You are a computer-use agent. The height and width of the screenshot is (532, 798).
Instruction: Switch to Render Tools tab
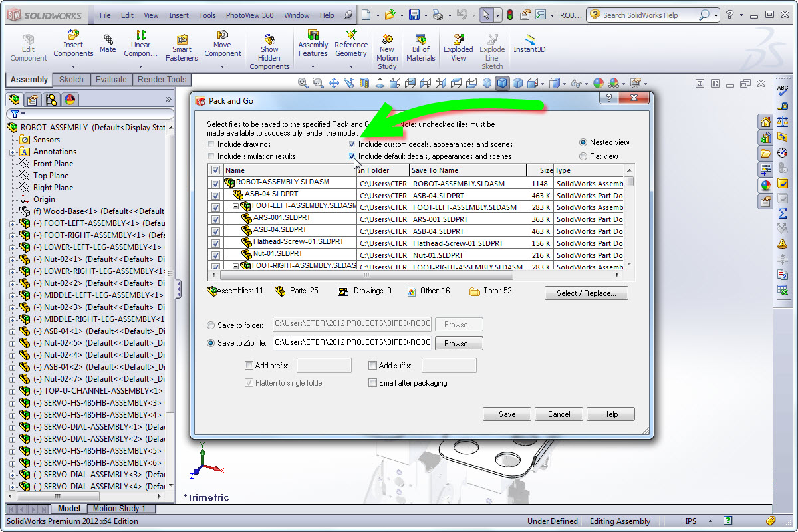(162, 80)
